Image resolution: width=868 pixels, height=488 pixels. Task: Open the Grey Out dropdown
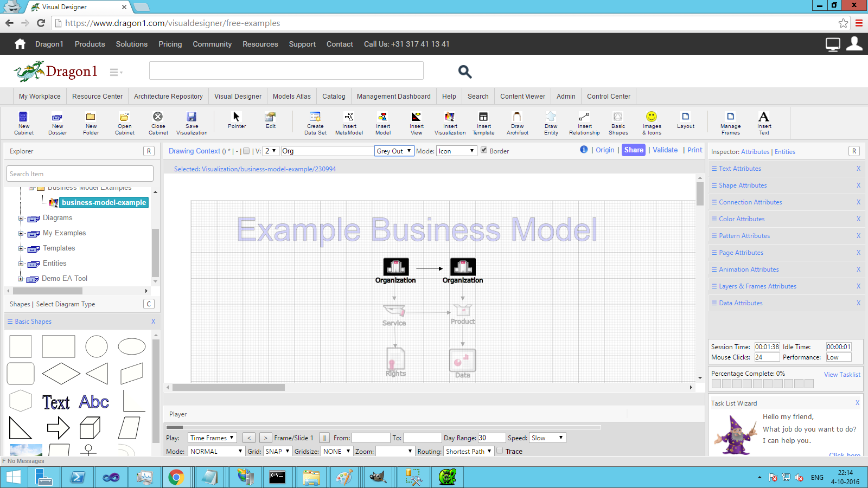[394, 151]
